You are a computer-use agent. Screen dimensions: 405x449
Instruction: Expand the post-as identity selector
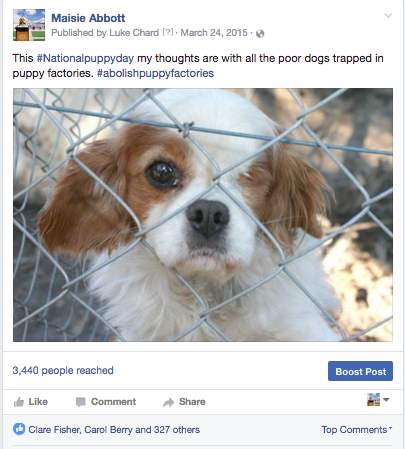378,399
